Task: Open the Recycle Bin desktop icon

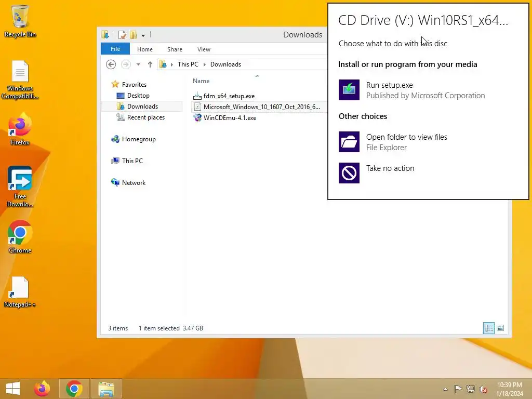Action: tap(20, 21)
